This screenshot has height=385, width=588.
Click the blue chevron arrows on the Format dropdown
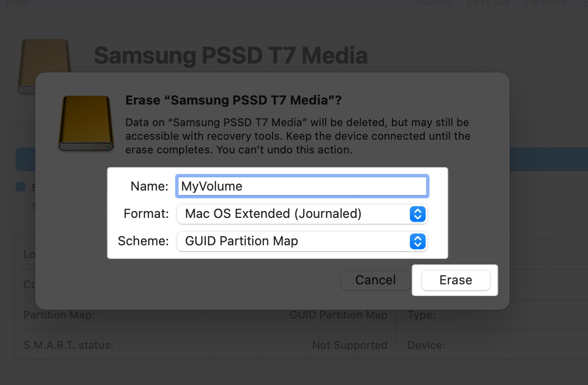(x=417, y=214)
